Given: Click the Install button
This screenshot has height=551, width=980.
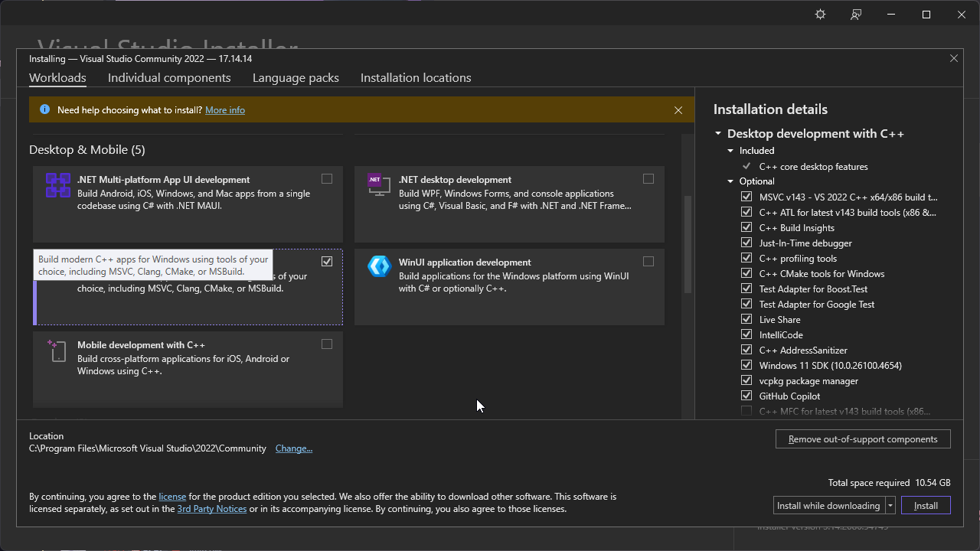Looking at the screenshot, I should point(926,506).
